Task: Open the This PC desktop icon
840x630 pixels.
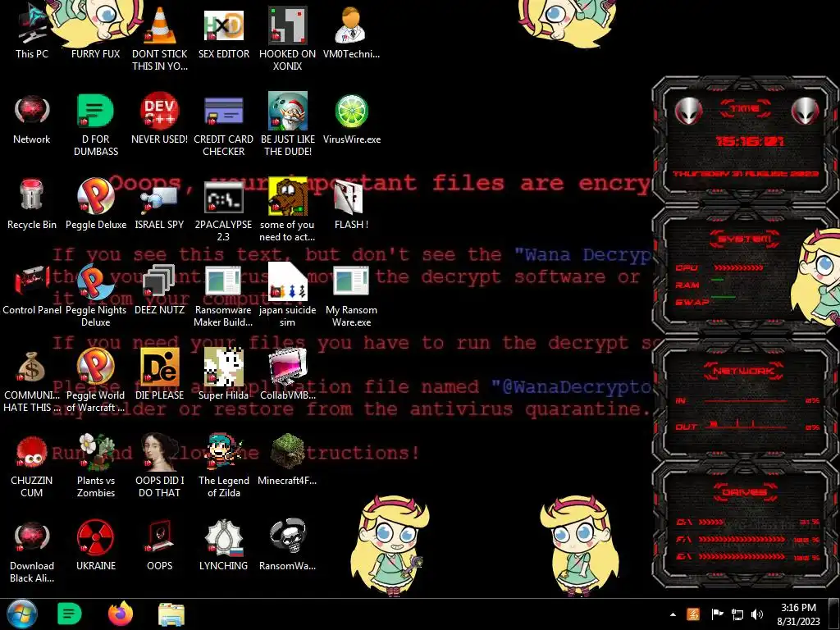Action: pyautogui.click(x=32, y=32)
